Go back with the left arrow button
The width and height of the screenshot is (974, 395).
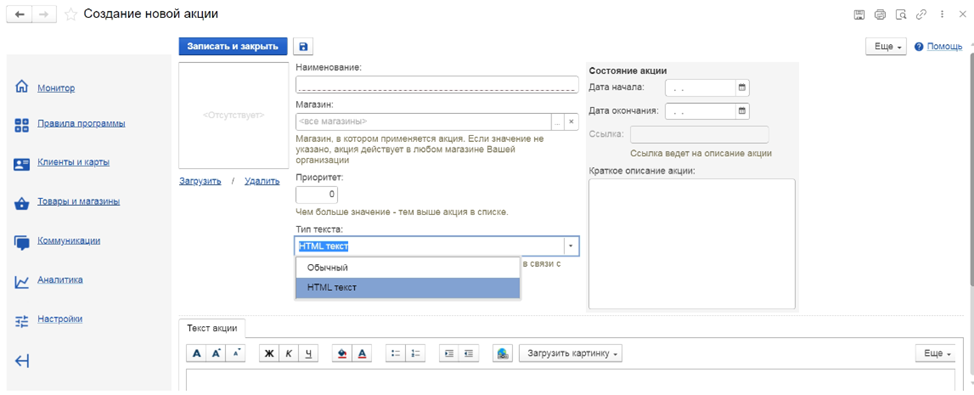coord(19,14)
